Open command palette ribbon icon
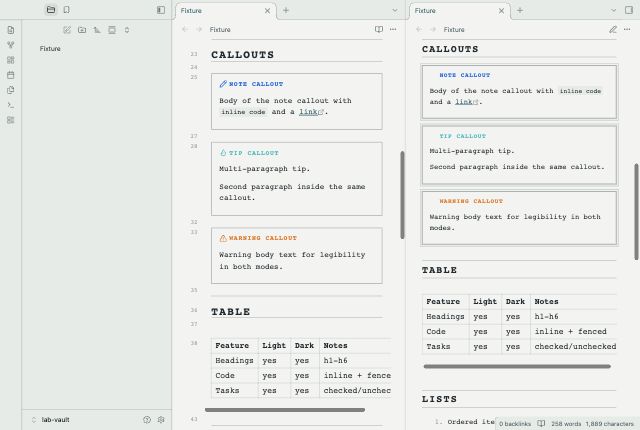Viewport: 640px width, 430px height. 11,105
